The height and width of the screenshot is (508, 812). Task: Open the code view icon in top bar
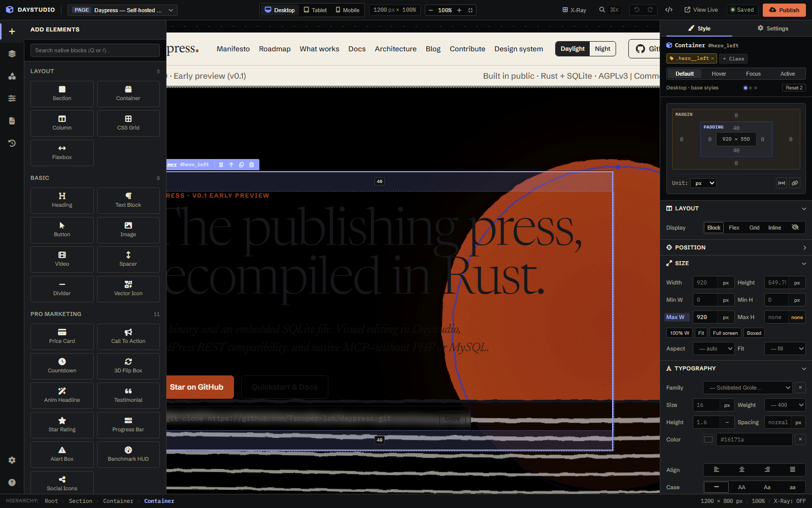point(669,10)
